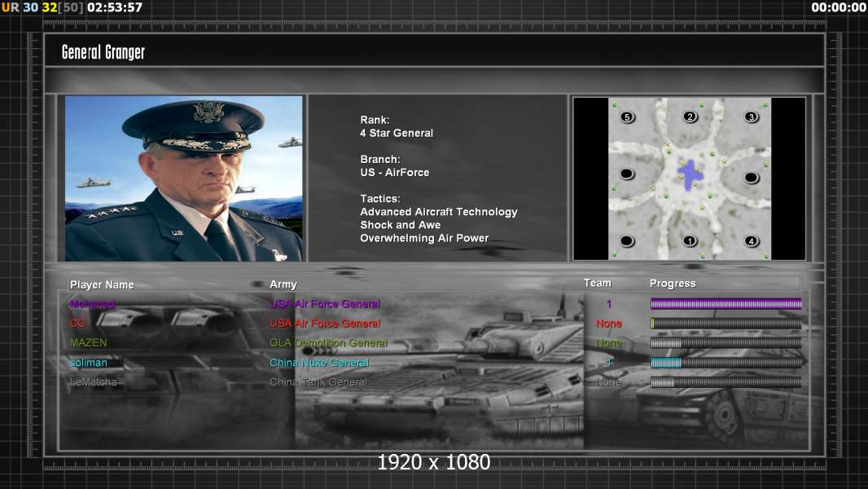Screen dimensions: 868x489
Task: Select player Mohaned in the list
Action: pyautogui.click(x=93, y=304)
